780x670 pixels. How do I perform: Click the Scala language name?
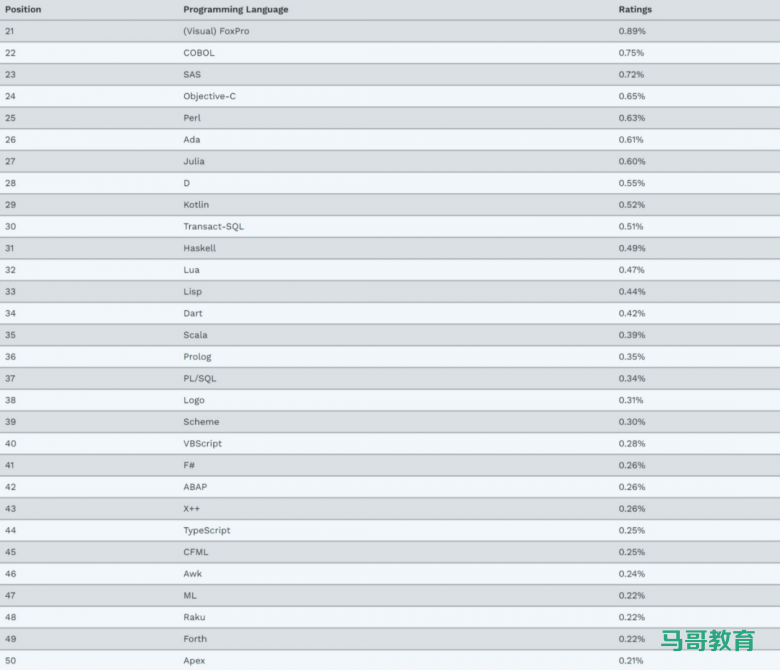coord(195,335)
